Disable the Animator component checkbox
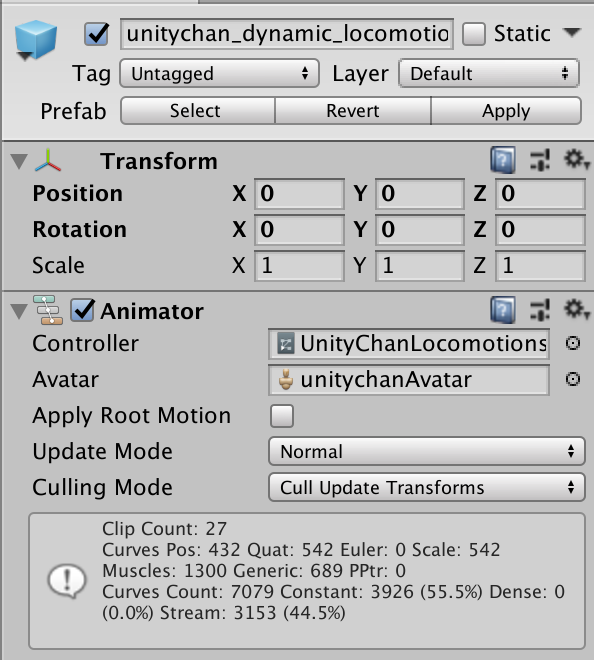This screenshot has height=660, width=594. tap(83, 311)
